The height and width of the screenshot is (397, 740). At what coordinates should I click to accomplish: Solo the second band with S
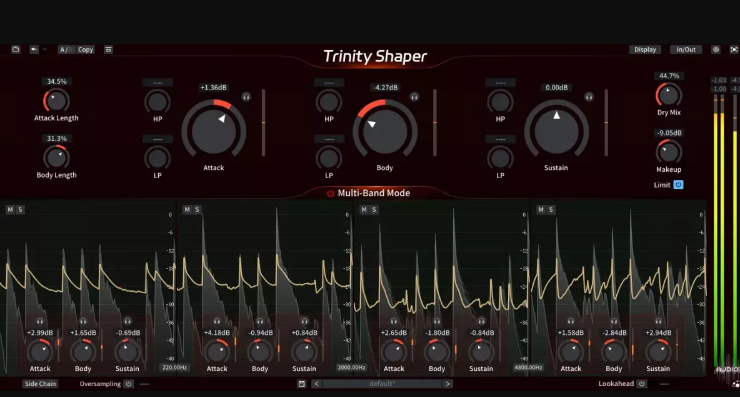197,210
